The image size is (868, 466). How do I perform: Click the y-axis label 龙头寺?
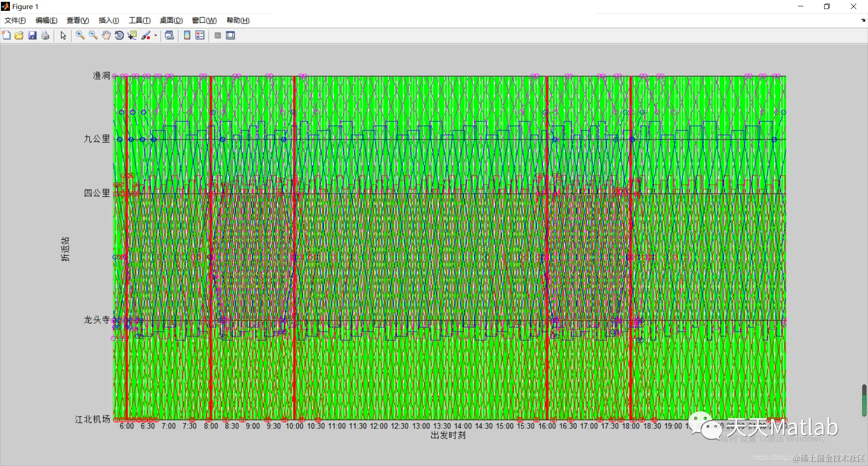click(x=97, y=320)
